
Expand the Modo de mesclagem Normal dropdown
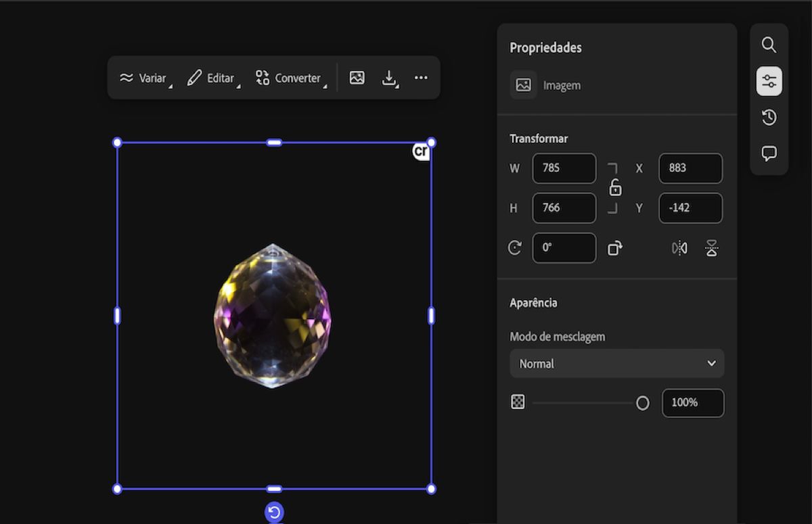(x=616, y=363)
